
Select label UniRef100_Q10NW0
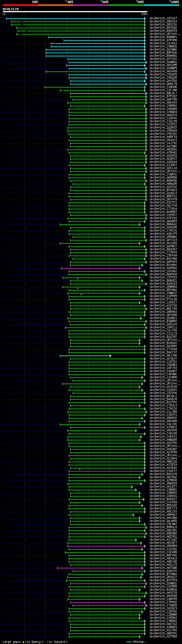(x=163, y=50)
